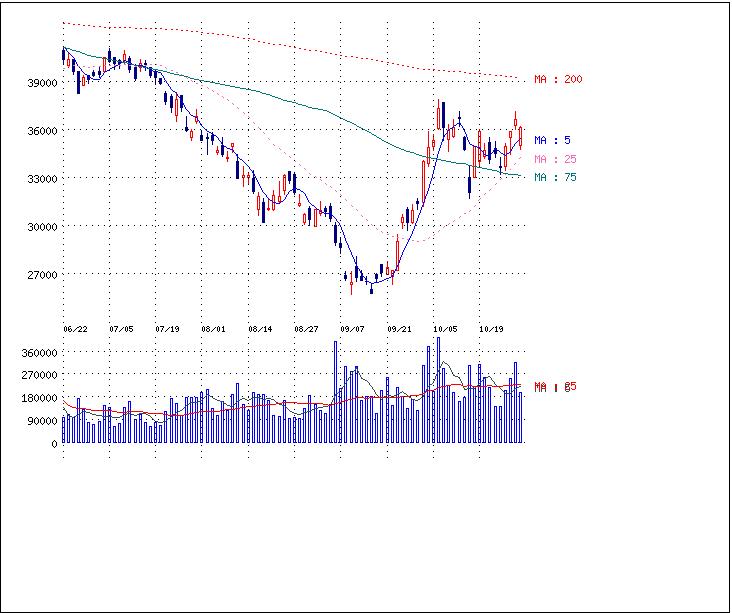Select the 08/01 date label
The height and width of the screenshot is (613, 732).
tap(213, 328)
